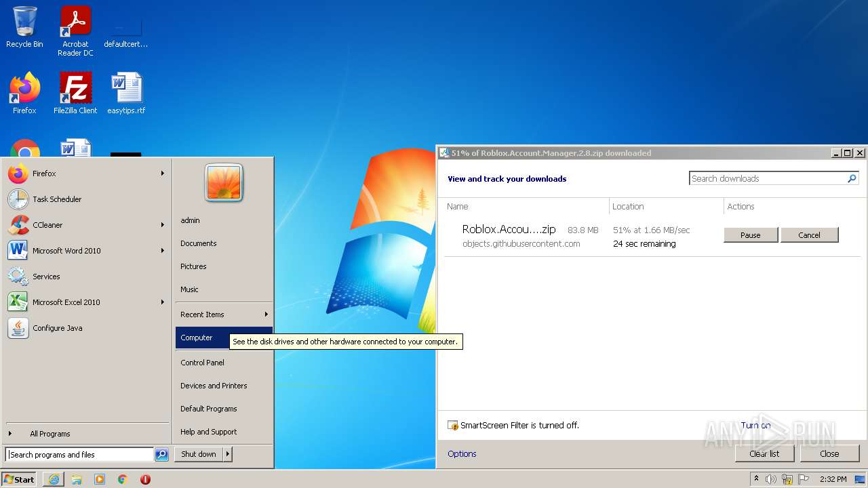Open download Options link
868x488 pixels.
click(x=462, y=454)
